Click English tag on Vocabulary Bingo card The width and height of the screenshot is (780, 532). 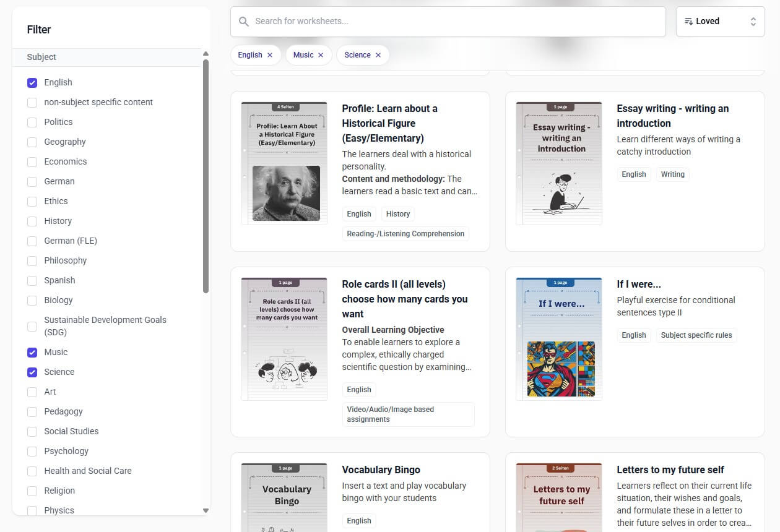(359, 521)
